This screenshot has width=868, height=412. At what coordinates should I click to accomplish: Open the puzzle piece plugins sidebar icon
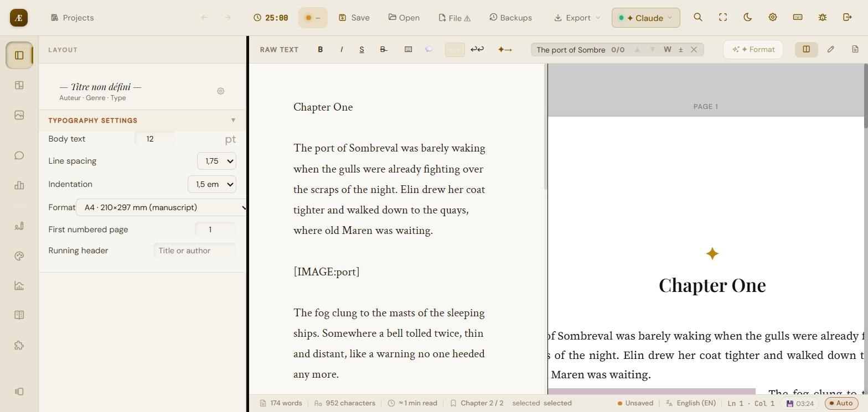(x=19, y=346)
